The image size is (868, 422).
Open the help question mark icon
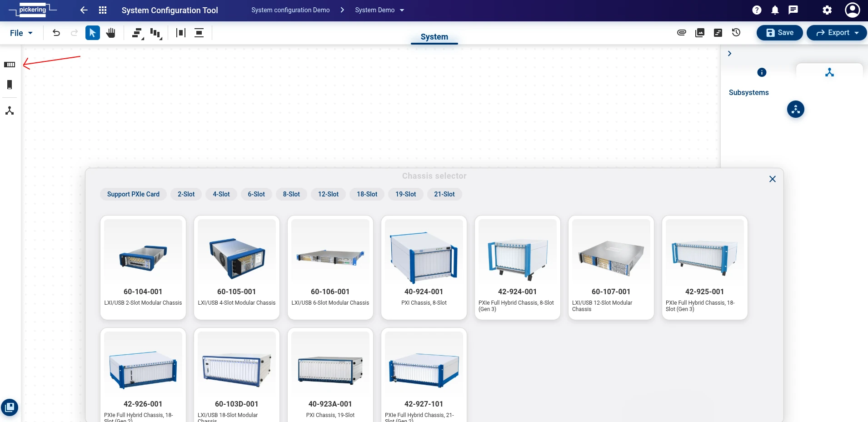[x=757, y=10]
